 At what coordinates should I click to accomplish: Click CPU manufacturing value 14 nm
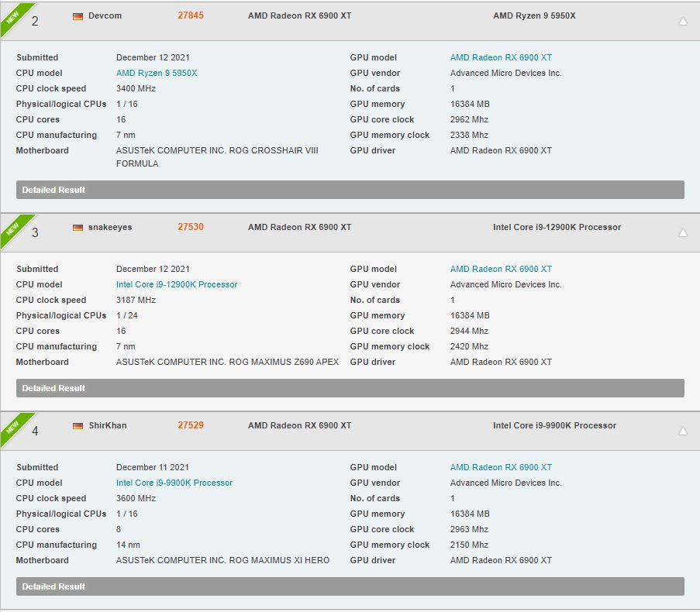[x=128, y=545]
